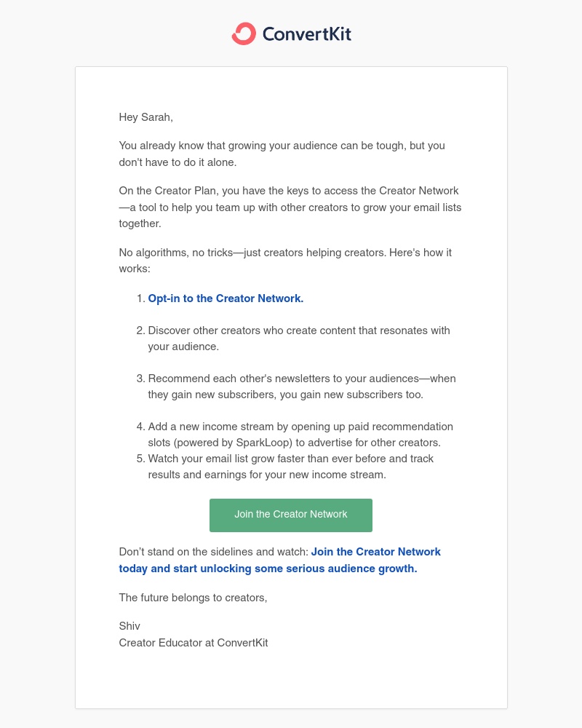Open the 'Opt-in to the Creator Network' link
The width and height of the screenshot is (582, 728).
coord(226,299)
